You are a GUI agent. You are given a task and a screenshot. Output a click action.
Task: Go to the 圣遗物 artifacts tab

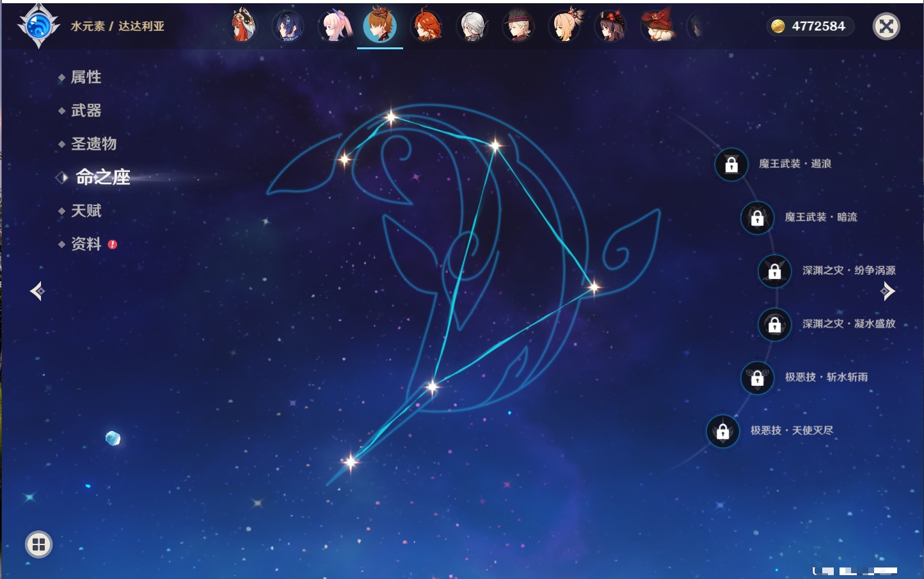93,144
